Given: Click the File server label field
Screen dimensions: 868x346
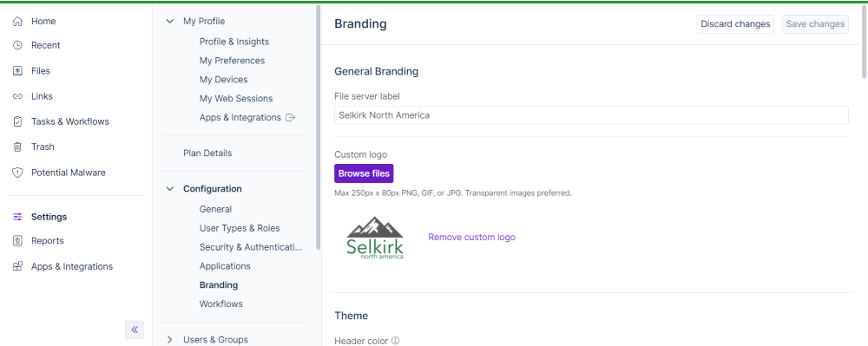Looking at the screenshot, I should (591, 115).
